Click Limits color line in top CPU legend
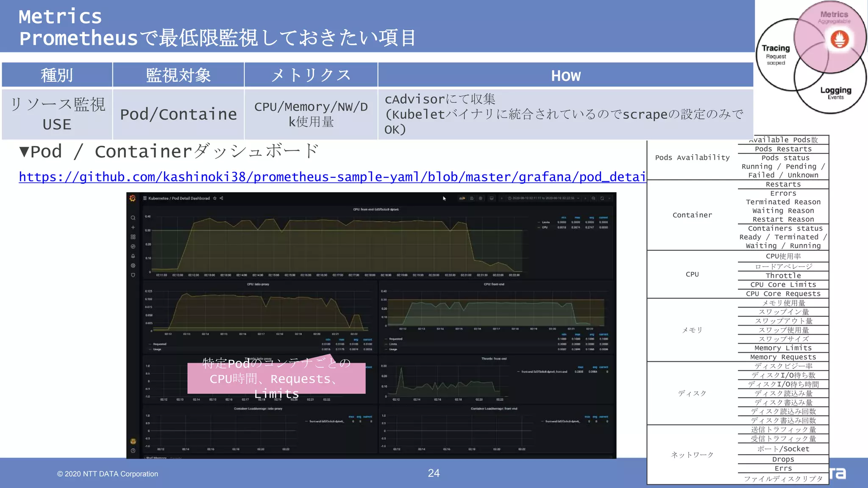Image resolution: width=868 pixels, height=488 pixels. click(539, 222)
